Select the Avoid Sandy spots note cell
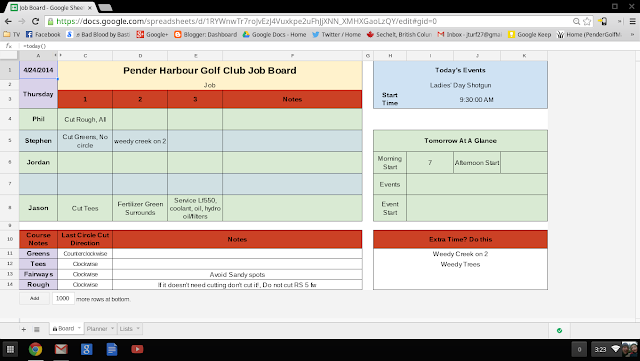The height and width of the screenshot is (361, 640). [237, 274]
